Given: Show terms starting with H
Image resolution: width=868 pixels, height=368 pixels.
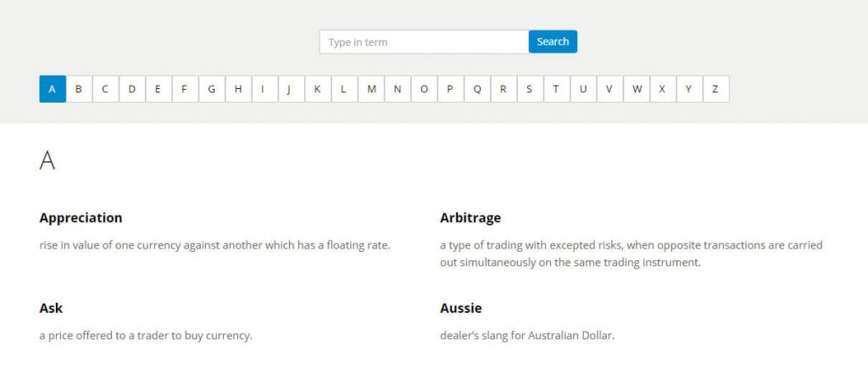Looking at the screenshot, I should [x=238, y=89].
